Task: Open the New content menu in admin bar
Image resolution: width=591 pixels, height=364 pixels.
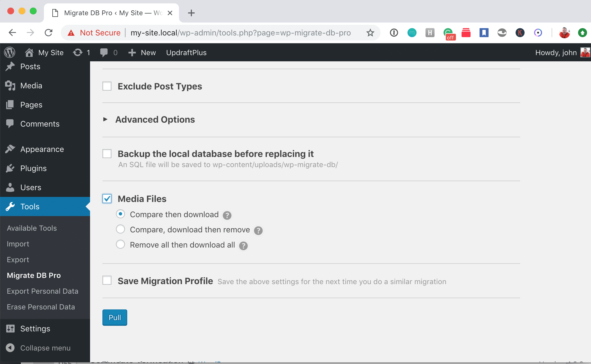Action: [142, 53]
